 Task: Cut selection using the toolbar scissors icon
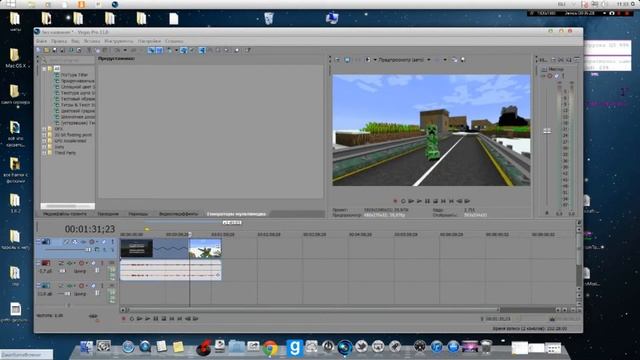pos(89,50)
